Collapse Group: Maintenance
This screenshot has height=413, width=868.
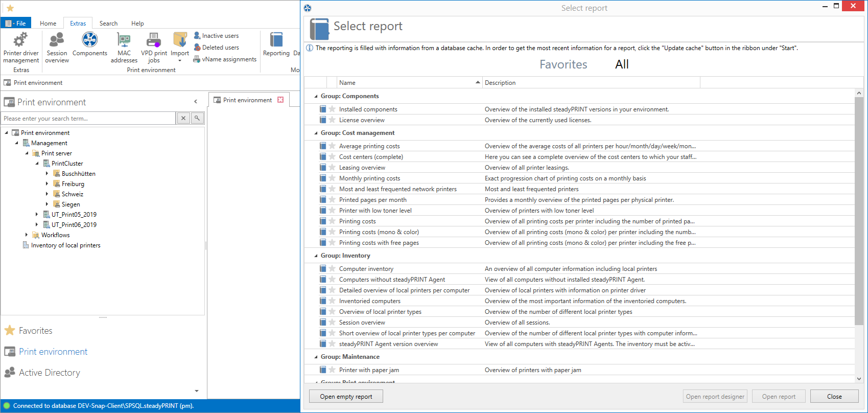(x=316, y=357)
